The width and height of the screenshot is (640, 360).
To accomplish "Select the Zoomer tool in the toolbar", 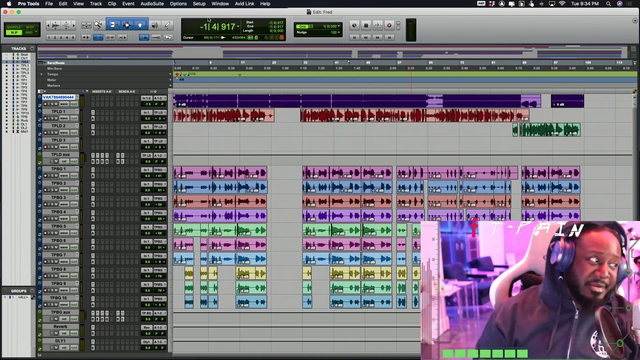I will [98, 25].
